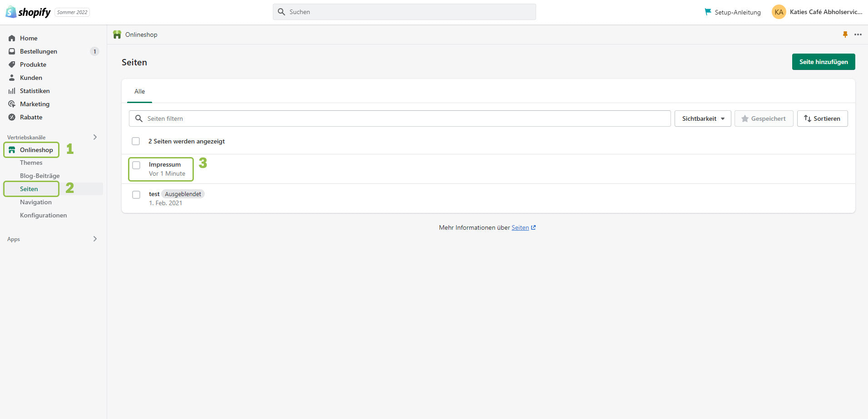
Task: Click the 'Vor 1 Minute' timestamp
Action: coord(167,173)
